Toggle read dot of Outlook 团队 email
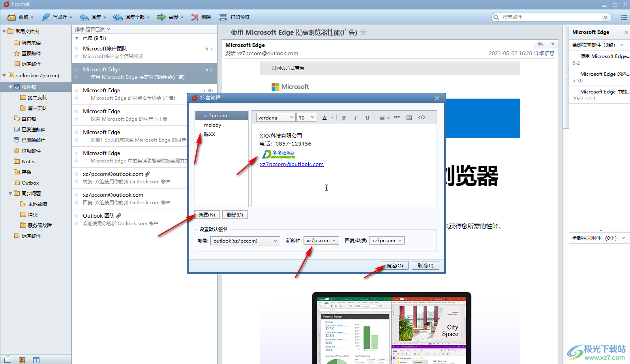The width and height of the screenshot is (630, 364). pos(77,216)
